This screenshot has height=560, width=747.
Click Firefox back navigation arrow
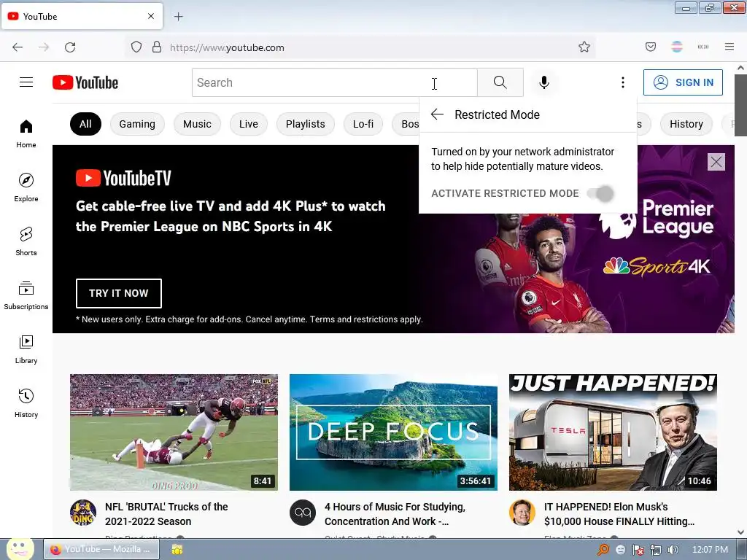click(x=18, y=47)
